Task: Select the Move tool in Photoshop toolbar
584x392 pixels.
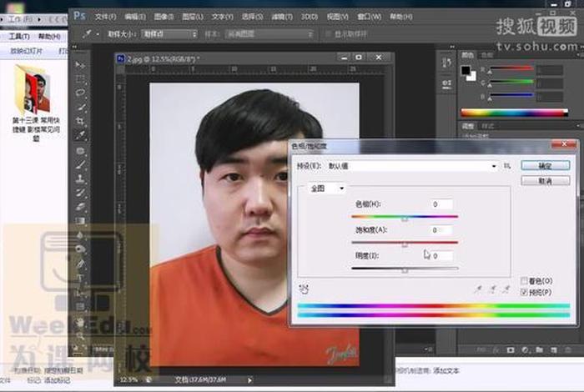Action: pyautogui.click(x=80, y=65)
